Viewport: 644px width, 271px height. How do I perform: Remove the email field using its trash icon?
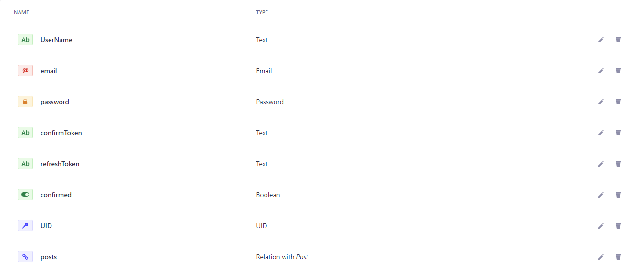click(x=618, y=71)
